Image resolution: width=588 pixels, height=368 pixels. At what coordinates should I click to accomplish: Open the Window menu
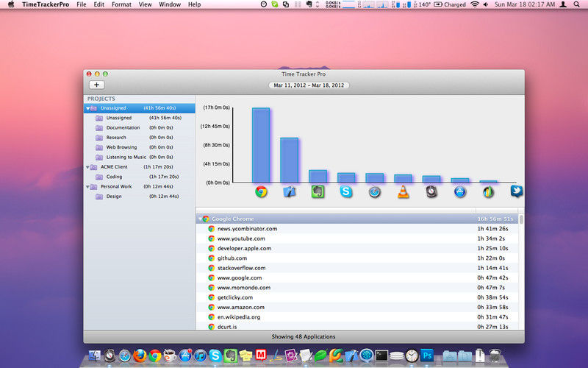(170, 4)
